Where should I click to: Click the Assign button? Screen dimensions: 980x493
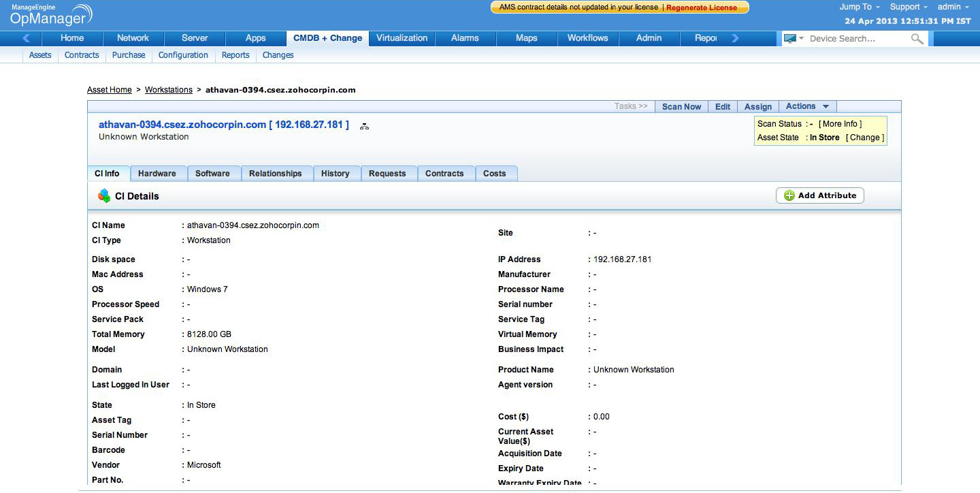[758, 107]
